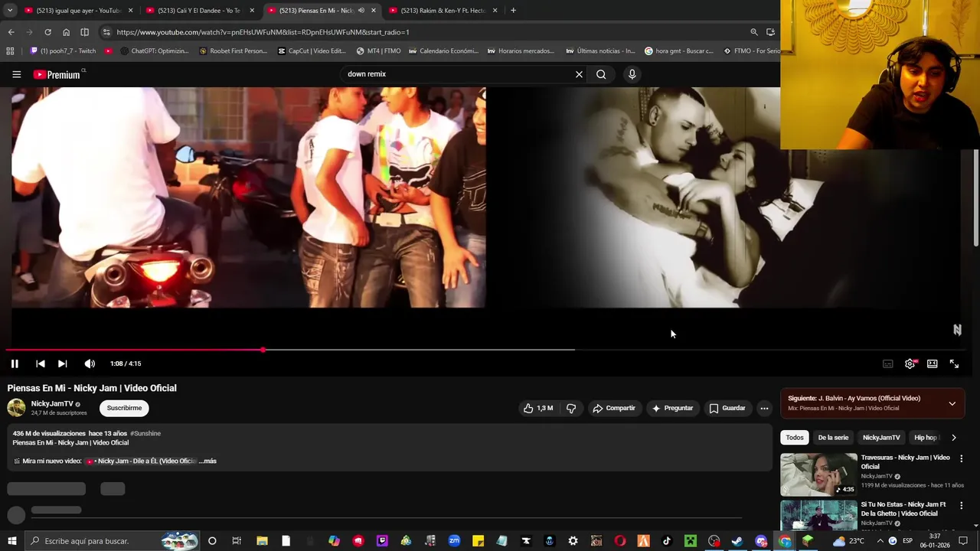Screen dimensions: 980x551
Task: Select the "De la serie" chip
Action: coord(833,437)
